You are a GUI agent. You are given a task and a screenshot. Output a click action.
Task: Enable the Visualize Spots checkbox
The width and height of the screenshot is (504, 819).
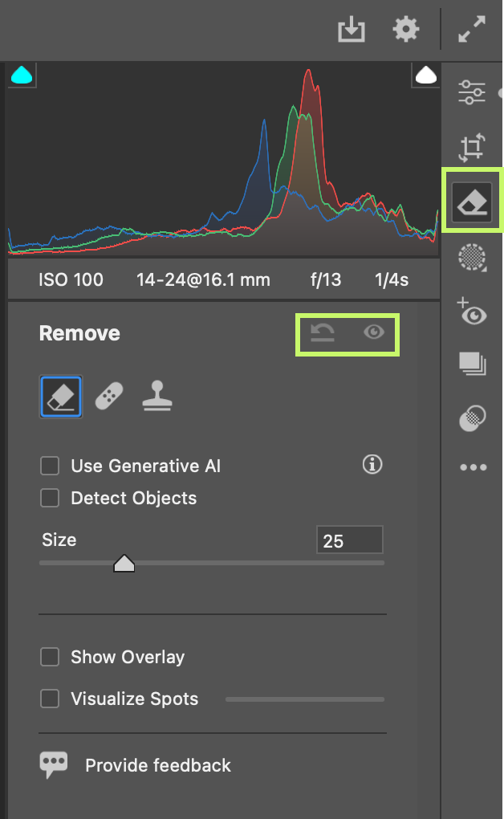(x=50, y=699)
